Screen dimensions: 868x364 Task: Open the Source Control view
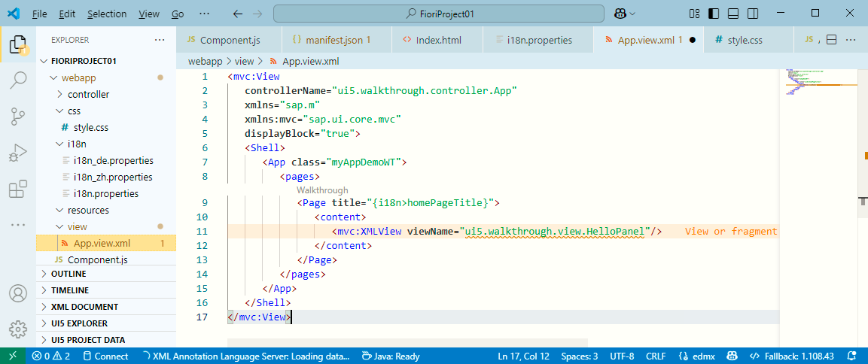click(x=18, y=116)
